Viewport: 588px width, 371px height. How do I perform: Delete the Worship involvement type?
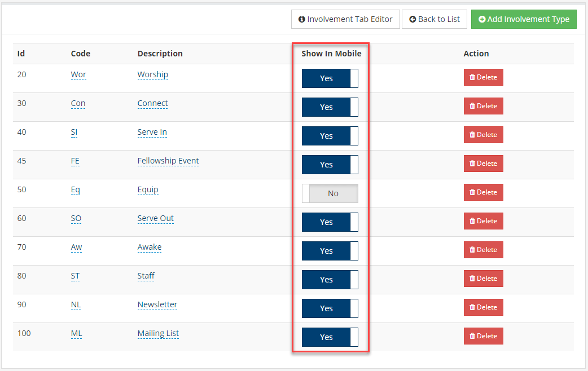pyautogui.click(x=483, y=77)
